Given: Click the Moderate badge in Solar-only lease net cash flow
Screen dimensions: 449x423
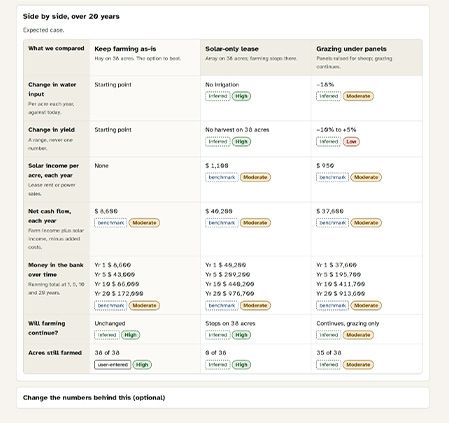Looking at the screenshot, I should [255, 223].
